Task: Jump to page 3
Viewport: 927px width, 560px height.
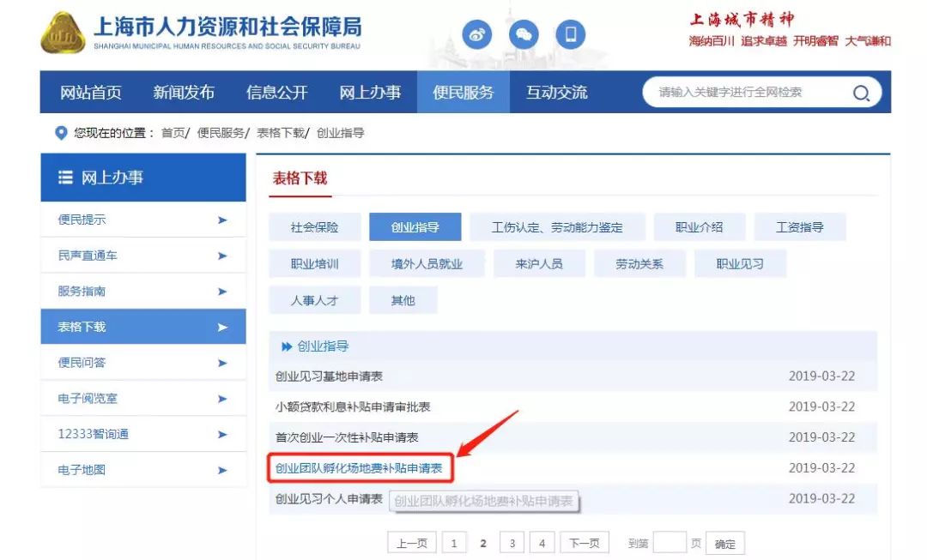Action: (x=512, y=544)
